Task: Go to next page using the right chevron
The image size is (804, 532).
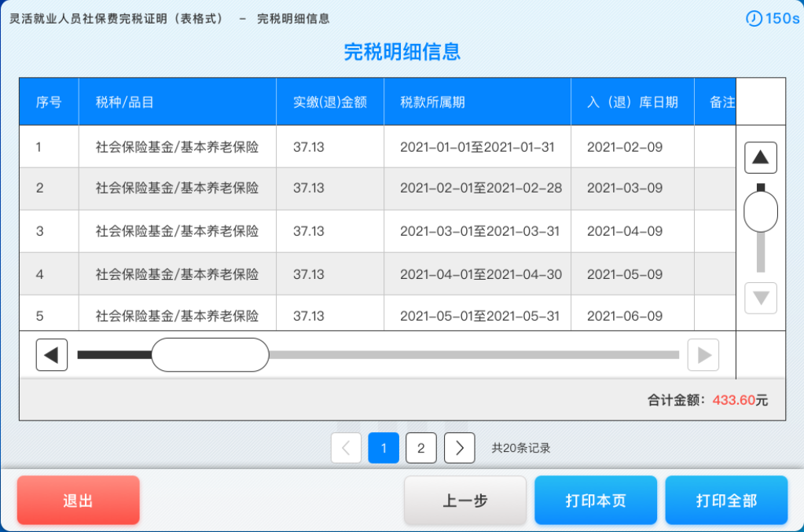Action: tap(458, 448)
